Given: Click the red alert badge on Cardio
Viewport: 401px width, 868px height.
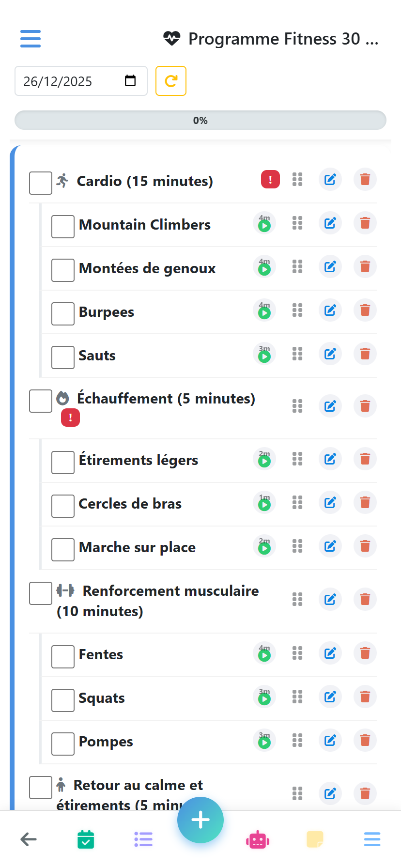Looking at the screenshot, I should tap(270, 180).
